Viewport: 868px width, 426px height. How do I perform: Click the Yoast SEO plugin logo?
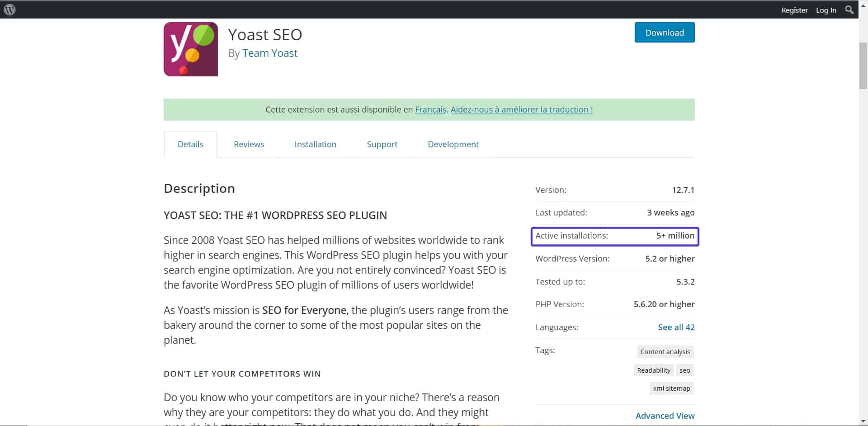(191, 49)
